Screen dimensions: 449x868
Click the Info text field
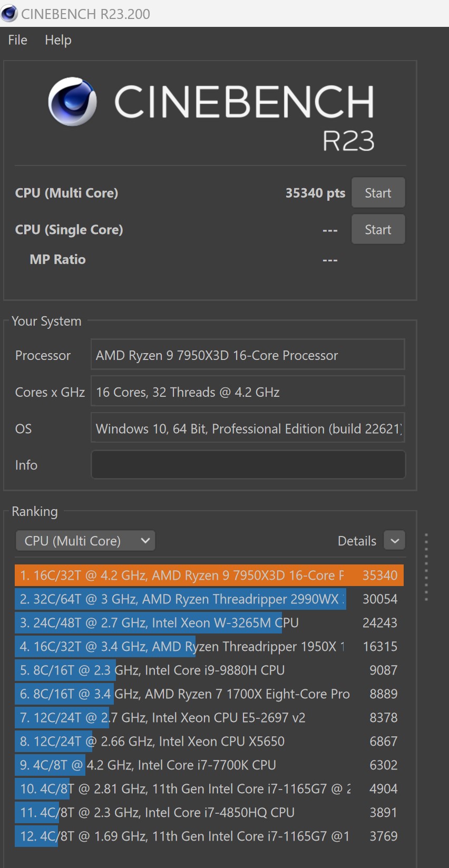(248, 465)
